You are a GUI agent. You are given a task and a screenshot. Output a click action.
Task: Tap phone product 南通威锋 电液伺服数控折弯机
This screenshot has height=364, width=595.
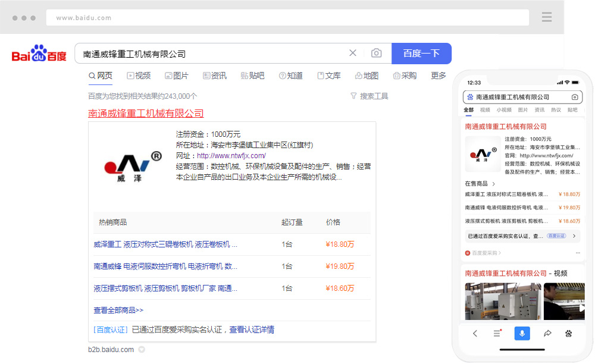coord(506,208)
